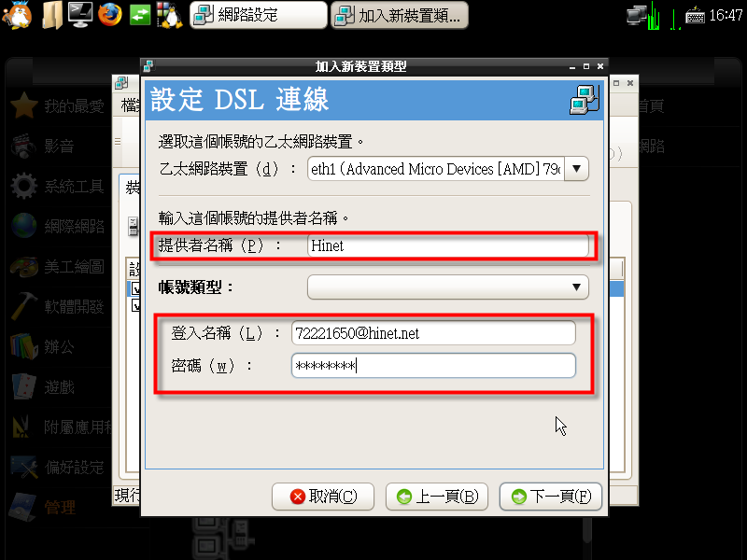
Task: Open the file manager folder icon
Action: click(51, 15)
